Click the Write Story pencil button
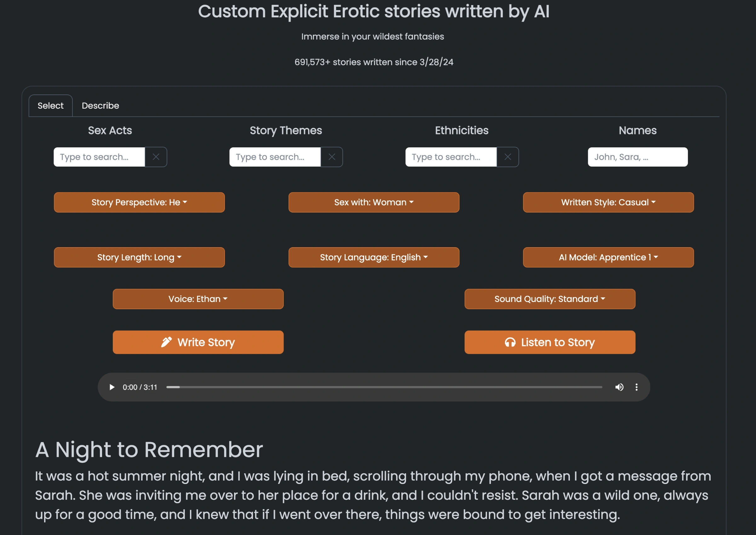 click(198, 342)
